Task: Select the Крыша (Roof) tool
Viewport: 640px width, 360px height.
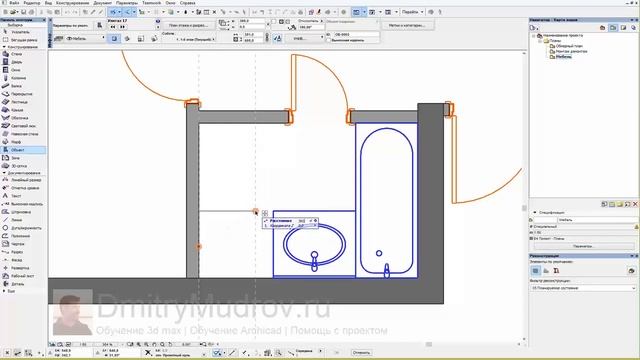Action: tap(23, 110)
